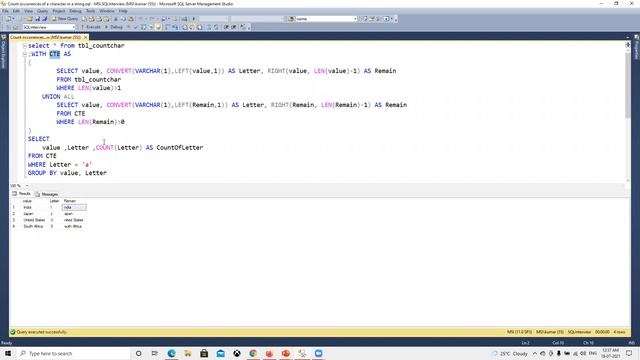Image resolution: width=640 pixels, height=360 pixels.
Task: Open the Window menu
Action: point(107,11)
